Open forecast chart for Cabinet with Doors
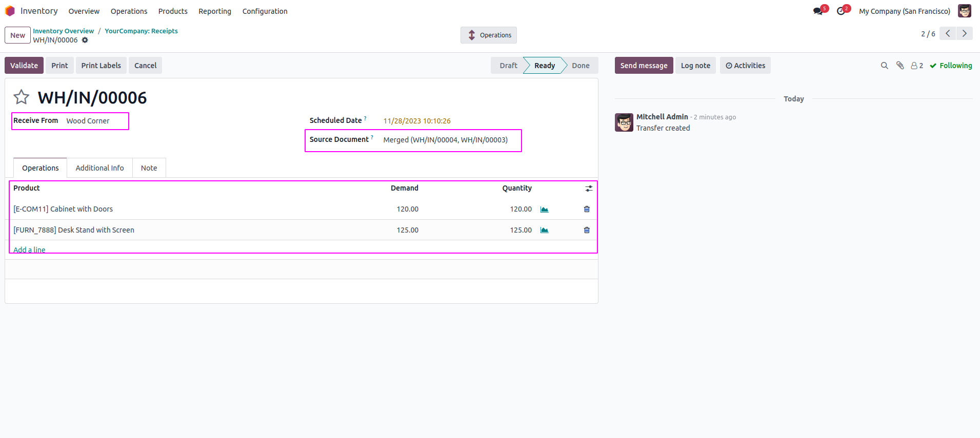The height and width of the screenshot is (438, 980). (x=544, y=210)
